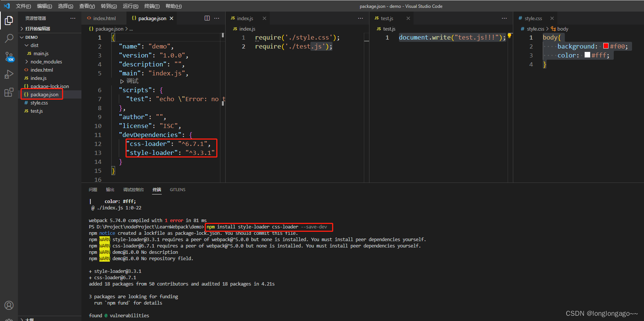Open the Go menu (转到)
Screen dimensions: 644x321
[109, 6]
